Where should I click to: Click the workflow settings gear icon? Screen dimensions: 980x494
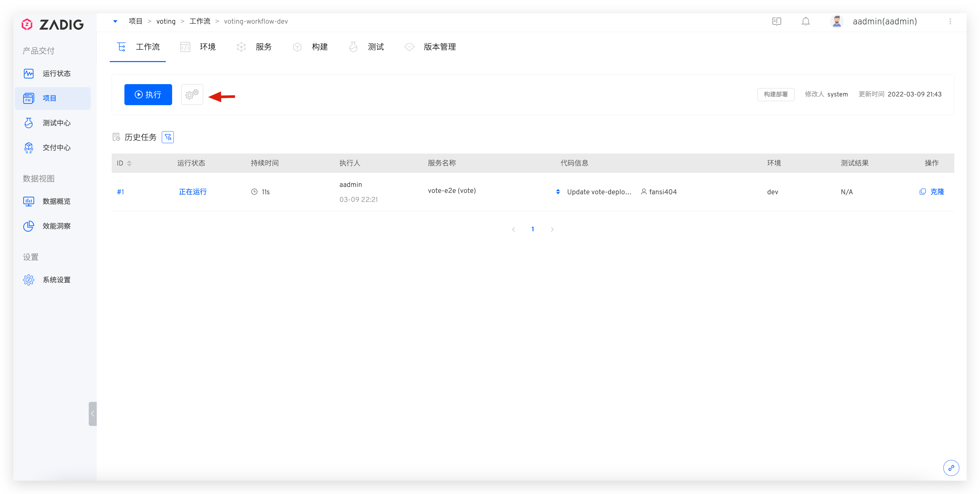coord(192,94)
